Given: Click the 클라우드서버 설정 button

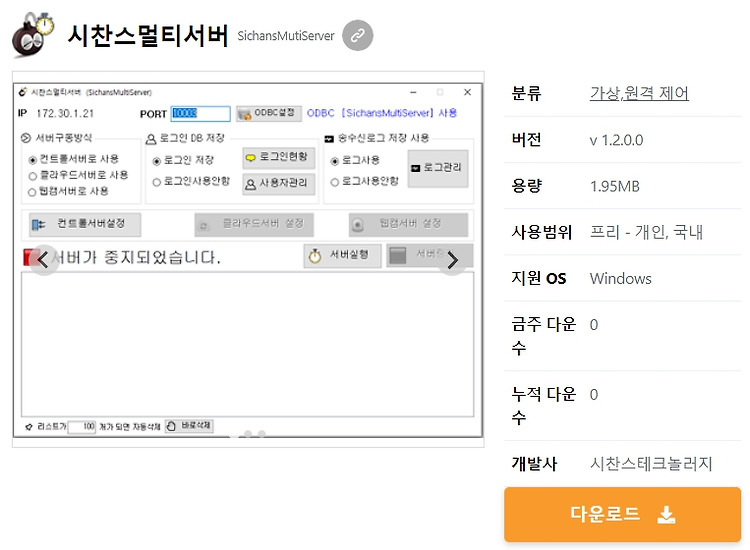Looking at the screenshot, I should [x=254, y=224].
